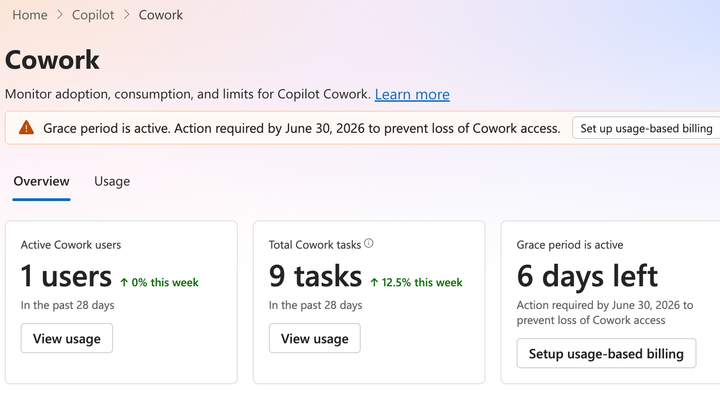
Task: Click Set up usage-based billing in banner
Action: pyautogui.click(x=646, y=128)
